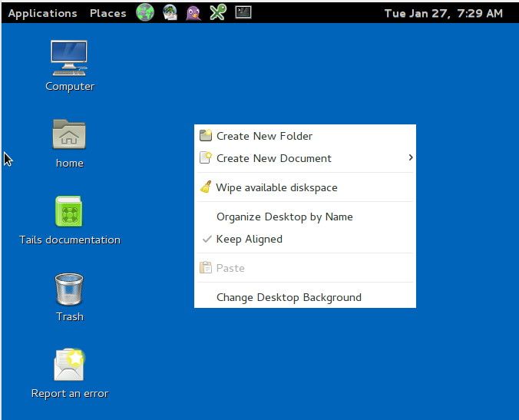Viewport: 519px width, 420px height.
Task: Expand the Create New Document submenu arrow
Action: [x=411, y=157]
